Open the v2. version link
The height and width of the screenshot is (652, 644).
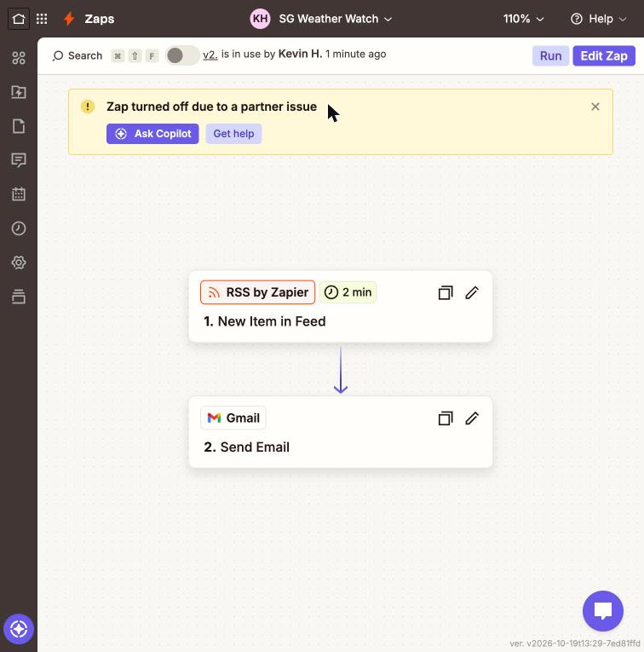click(210, 55)
